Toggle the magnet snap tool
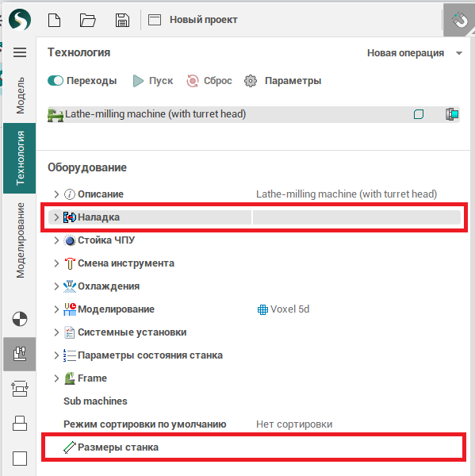The width and height of the screenshot is (475, 476). point(459,21)
